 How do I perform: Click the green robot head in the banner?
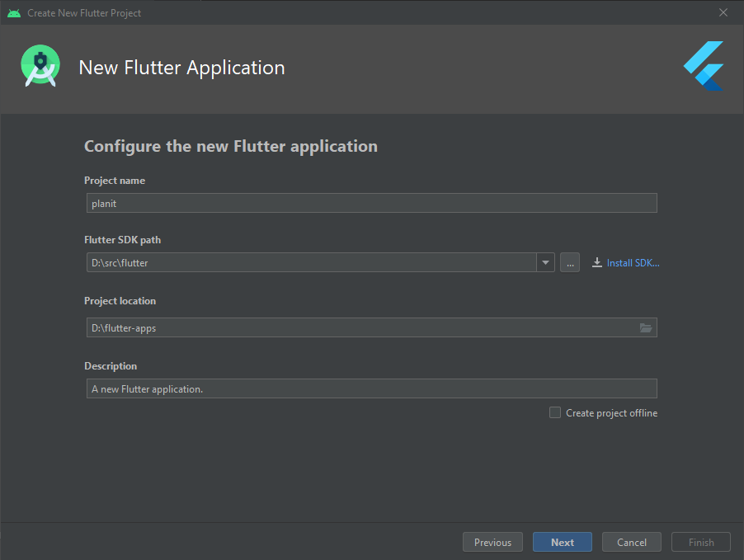40,64
